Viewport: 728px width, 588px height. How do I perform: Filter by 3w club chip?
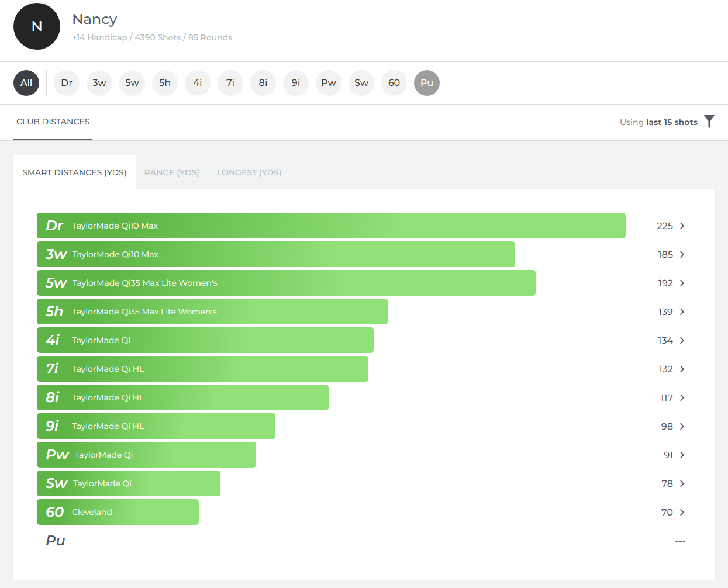(x=99, y=83)
